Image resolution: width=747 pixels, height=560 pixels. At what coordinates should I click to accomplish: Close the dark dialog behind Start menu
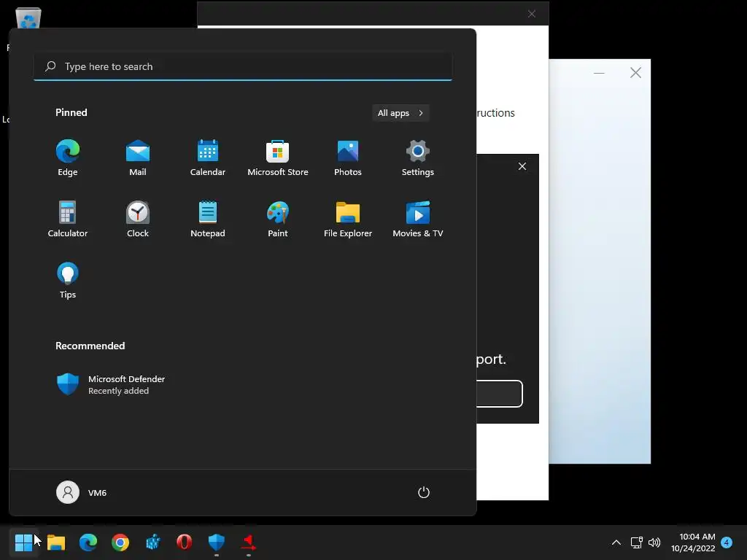point(522,166)
